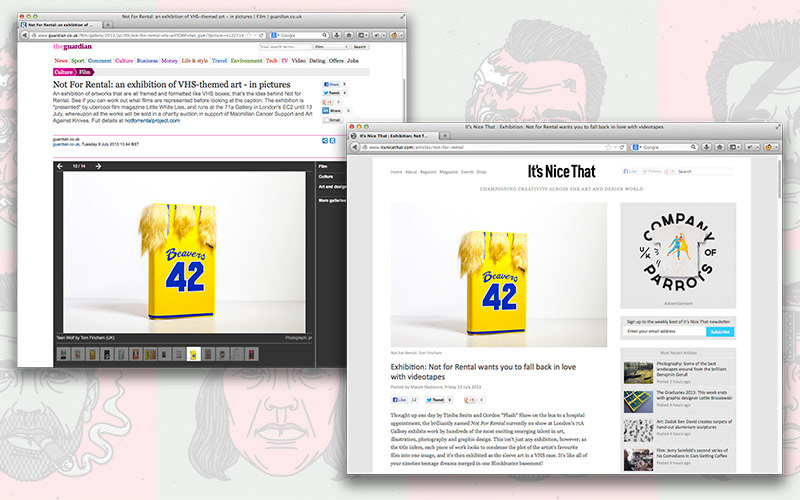Go back in the Guardian browser window
Screen dimensions: 800x500
[24, 35]
